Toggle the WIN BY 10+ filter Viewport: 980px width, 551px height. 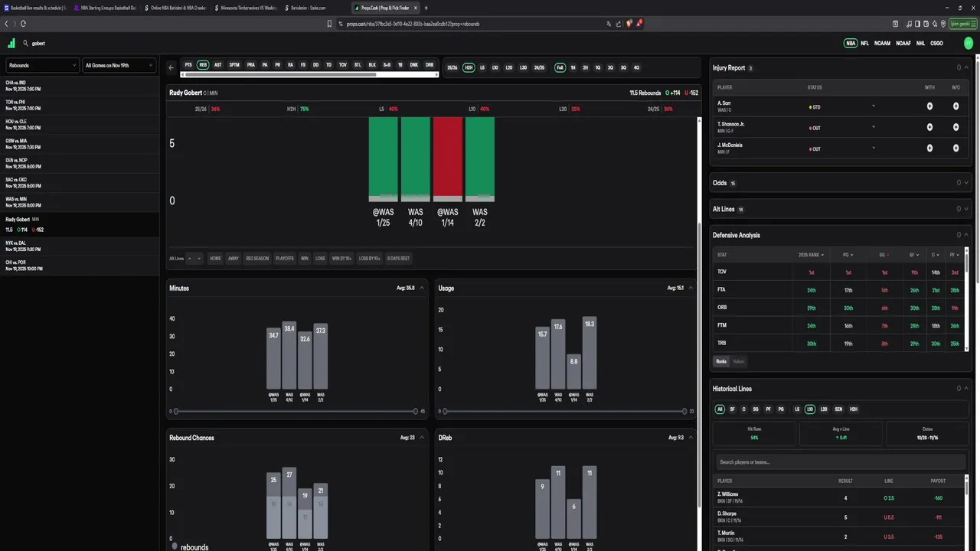pyautogui.click(x=341, y=258)
